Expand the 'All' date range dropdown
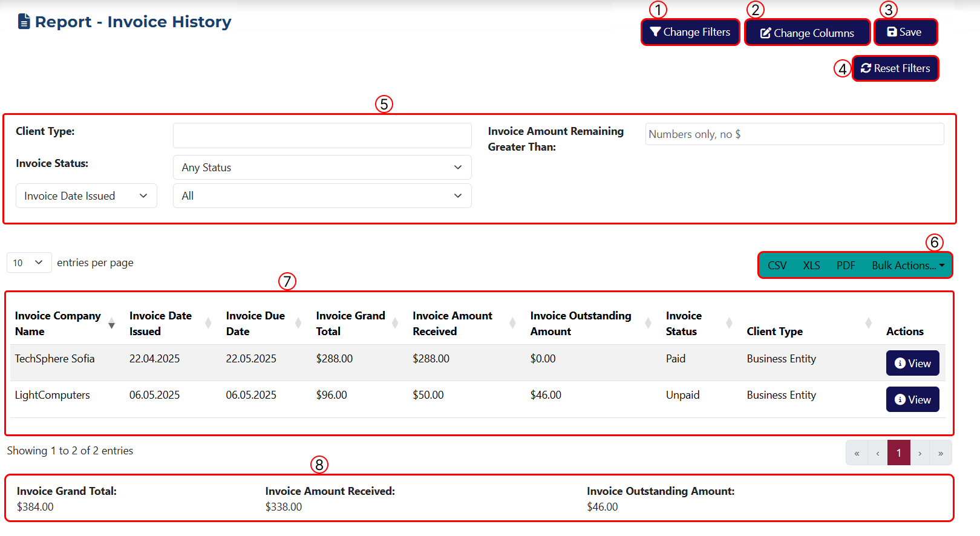This screenshot has width=980, height=536. click(x=322, y=196)
